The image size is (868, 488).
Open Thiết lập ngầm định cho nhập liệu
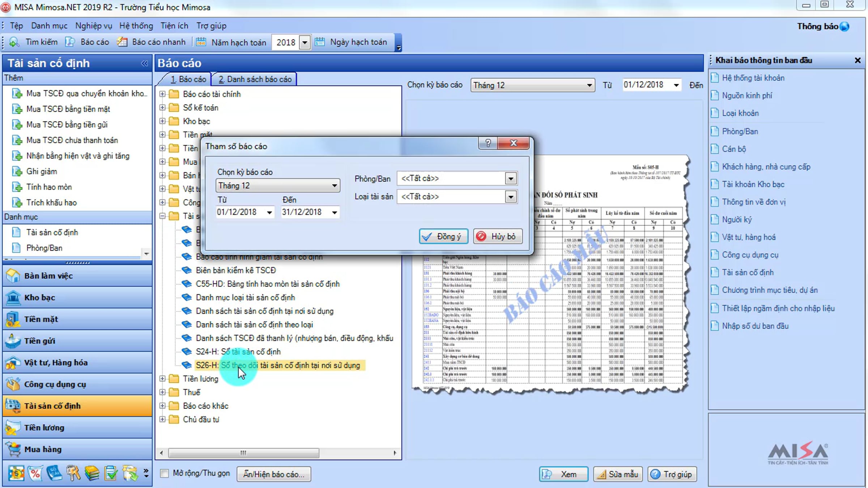778,308
